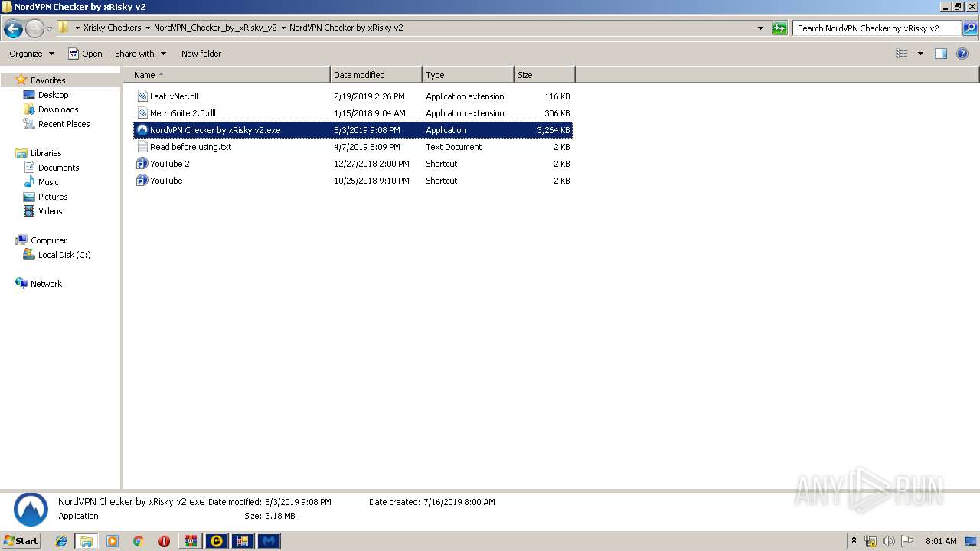The height and width of the screenshot is (551, 980).
Task: Open the view options dropdown arrow
Action: (x=920, y=54)
